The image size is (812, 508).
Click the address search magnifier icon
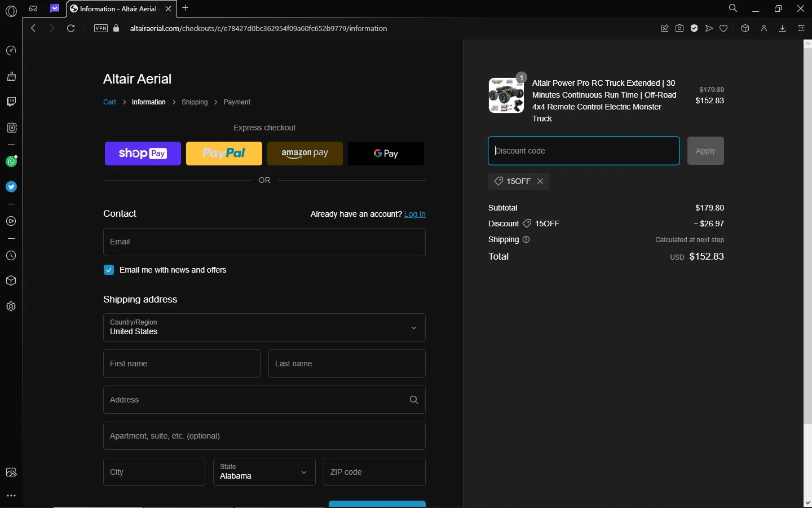click(414, 400)
